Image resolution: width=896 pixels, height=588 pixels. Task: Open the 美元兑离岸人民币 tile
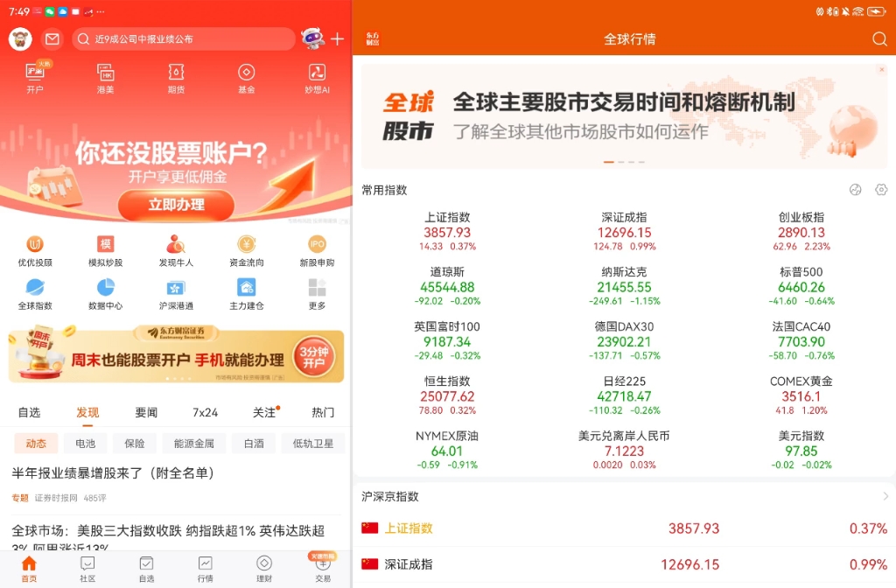625,451
